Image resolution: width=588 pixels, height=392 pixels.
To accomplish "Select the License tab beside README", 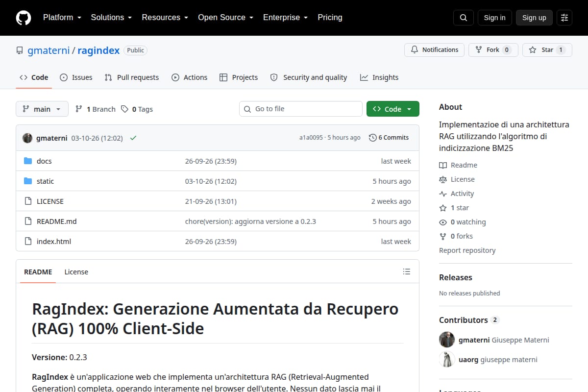I will click(x=76, y=272).
